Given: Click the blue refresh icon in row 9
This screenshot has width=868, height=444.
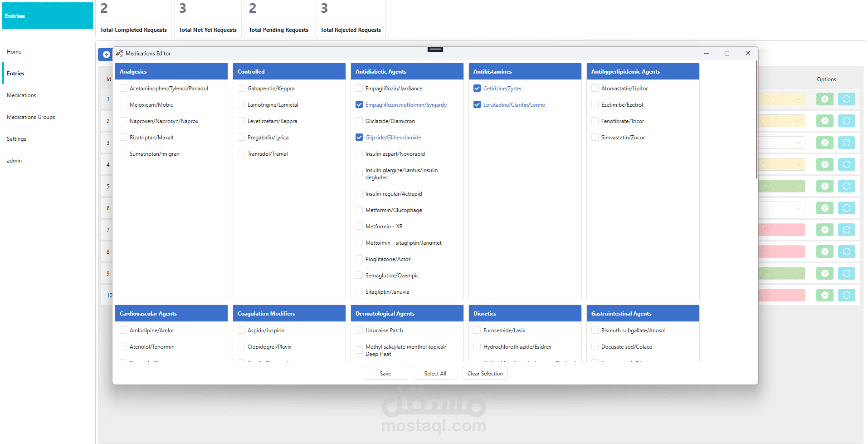Looking at the screenshot, I should point(846,273).
